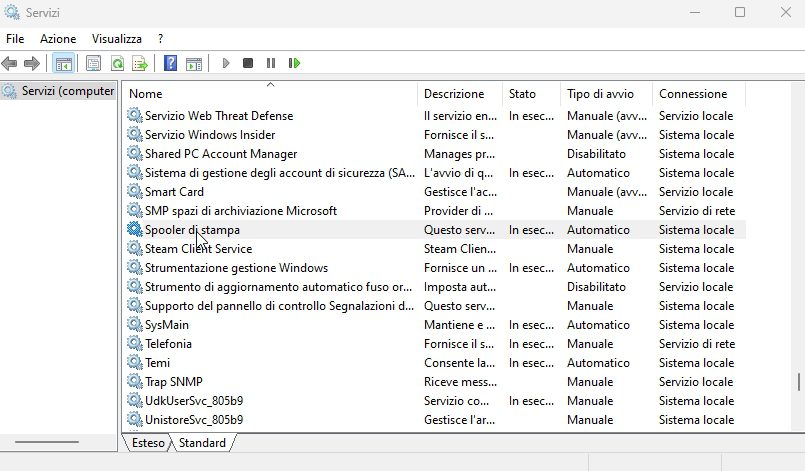Click gear icon of Spooler di stampa
This screenshot has width=805, height=471.
135,229
